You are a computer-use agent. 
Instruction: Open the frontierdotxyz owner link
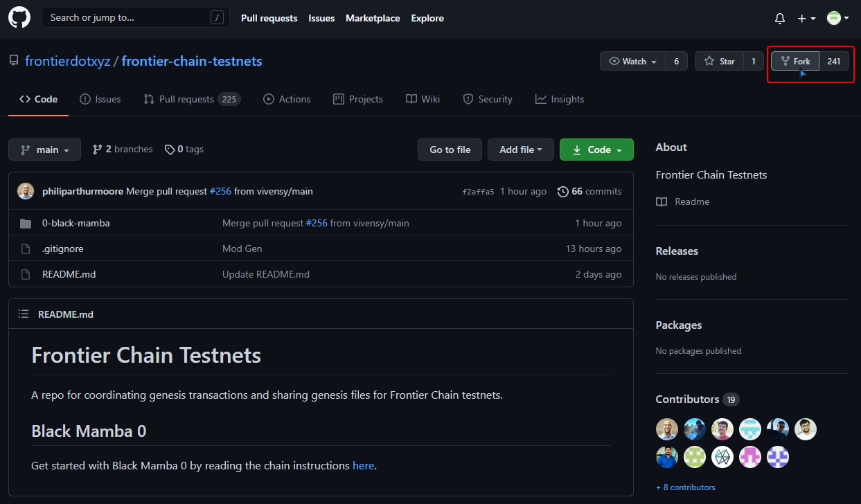point(67,61)
